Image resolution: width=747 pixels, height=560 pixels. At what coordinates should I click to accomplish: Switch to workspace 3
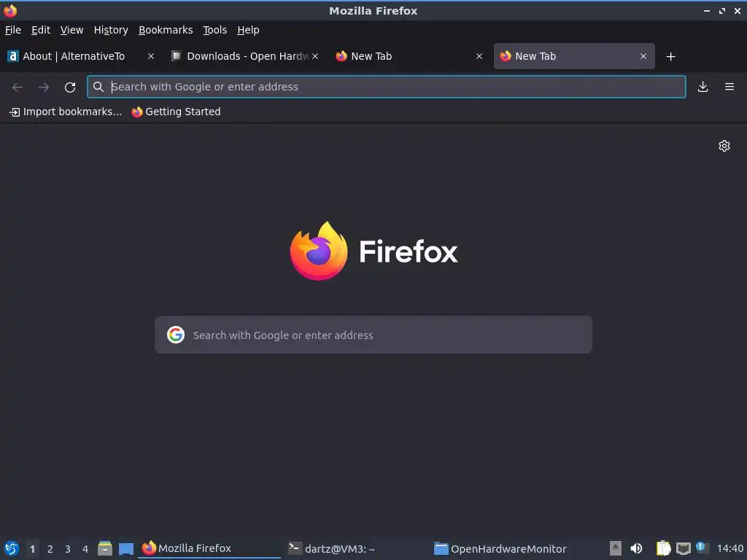tap(68, 549)
